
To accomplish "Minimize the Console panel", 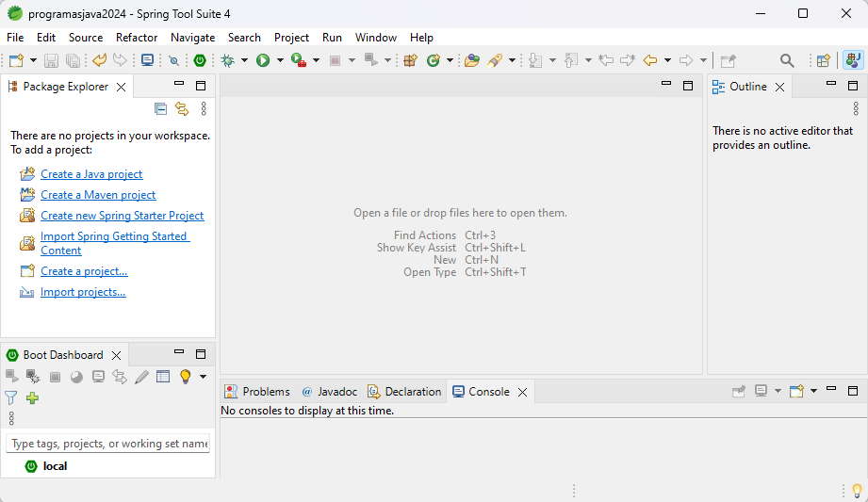I will coord(831,389).
